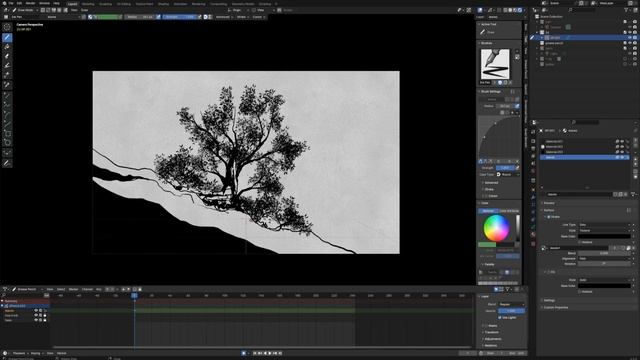This screenshot has width=640, height=360.
Task: Select the Interpolate tool in left toolbar
Action: click(7, 153)
